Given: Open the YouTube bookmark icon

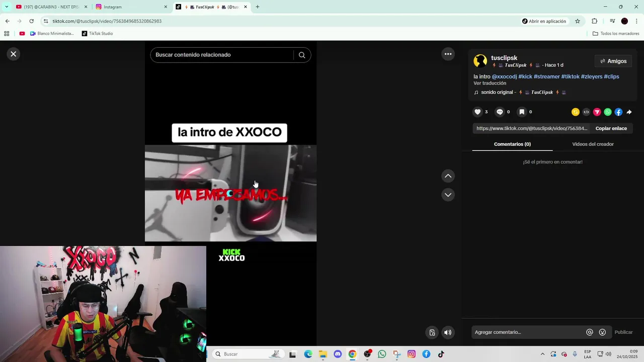Looking at the screenshot, I should 22,34.
